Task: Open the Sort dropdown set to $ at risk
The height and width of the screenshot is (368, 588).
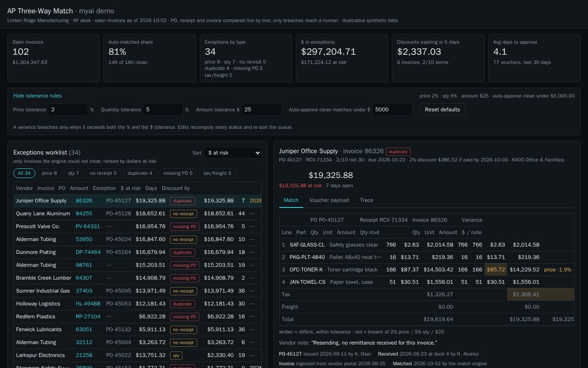Action: pyautogui.click(x=232, y=153)
